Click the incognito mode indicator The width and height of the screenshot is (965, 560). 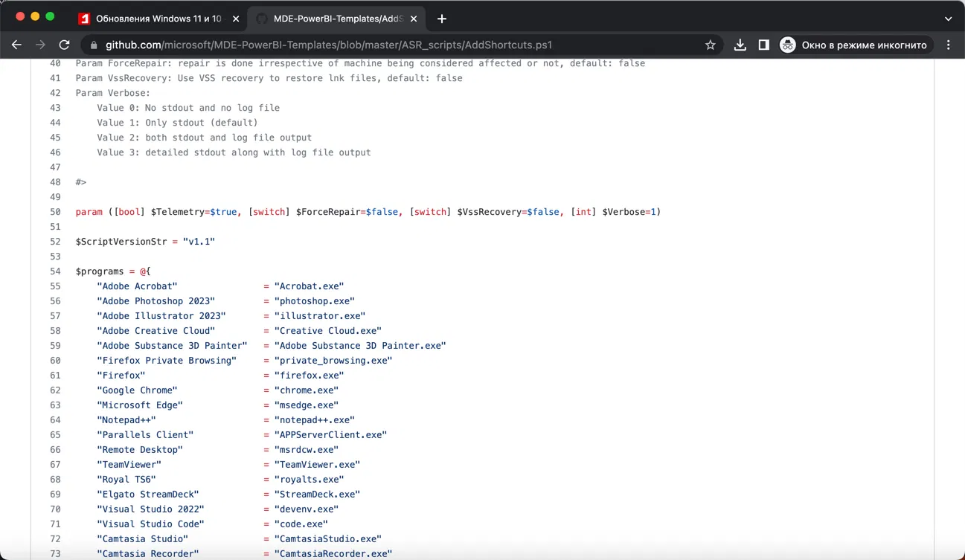point(856,45)
